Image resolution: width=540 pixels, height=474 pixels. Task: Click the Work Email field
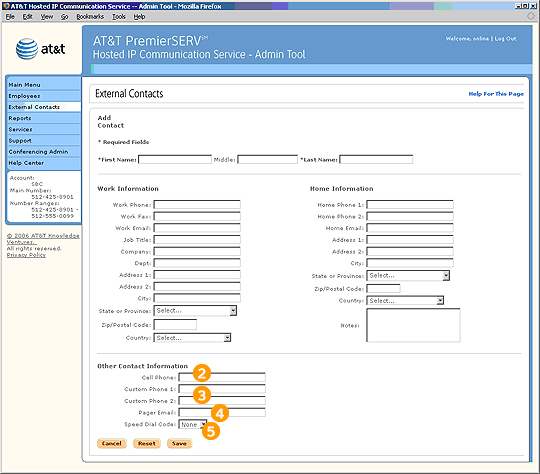(x=197, y=228)
